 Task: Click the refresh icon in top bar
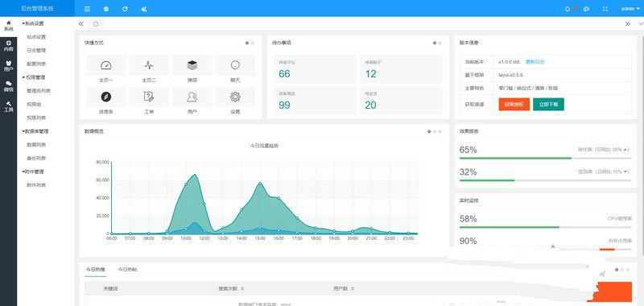(125, 9)
